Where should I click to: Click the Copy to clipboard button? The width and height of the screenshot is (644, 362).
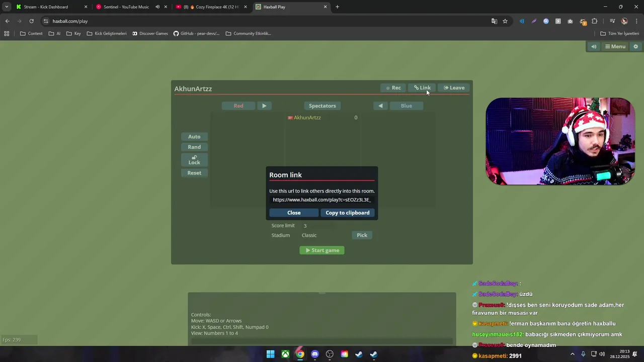coord(347,213)
